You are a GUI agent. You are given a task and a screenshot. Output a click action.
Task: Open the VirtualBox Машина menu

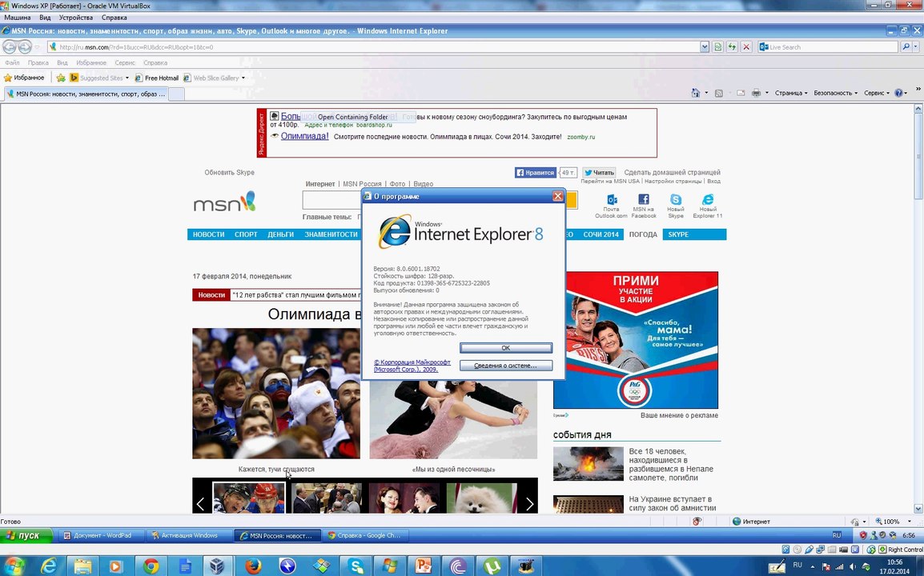coord(17,18)
